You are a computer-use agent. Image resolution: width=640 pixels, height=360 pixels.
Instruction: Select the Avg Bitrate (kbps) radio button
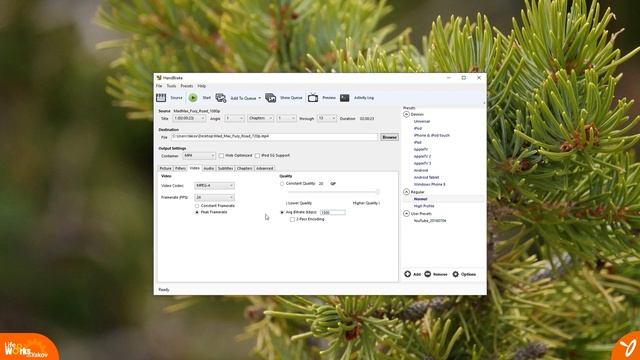282,212
